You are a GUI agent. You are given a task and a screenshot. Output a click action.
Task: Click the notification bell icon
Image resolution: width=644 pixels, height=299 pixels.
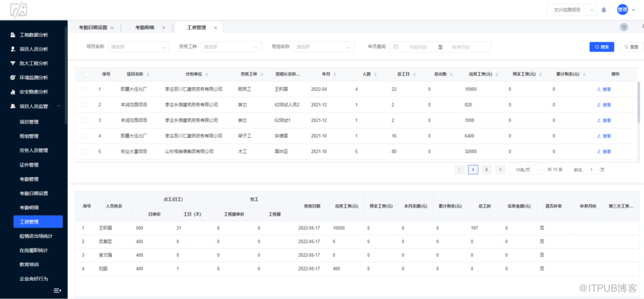pyautogui.click(x=604, y=10)
